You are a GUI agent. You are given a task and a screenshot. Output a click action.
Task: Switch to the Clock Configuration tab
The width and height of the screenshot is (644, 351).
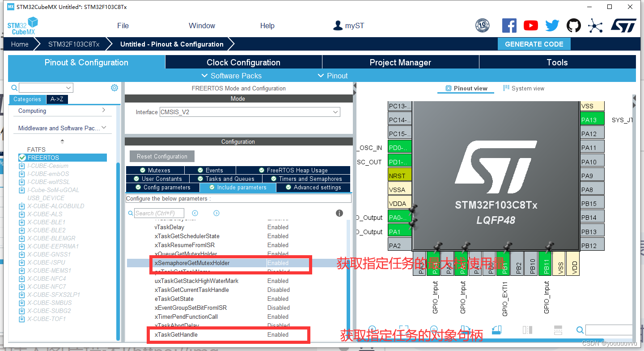[x=244, y=62]
